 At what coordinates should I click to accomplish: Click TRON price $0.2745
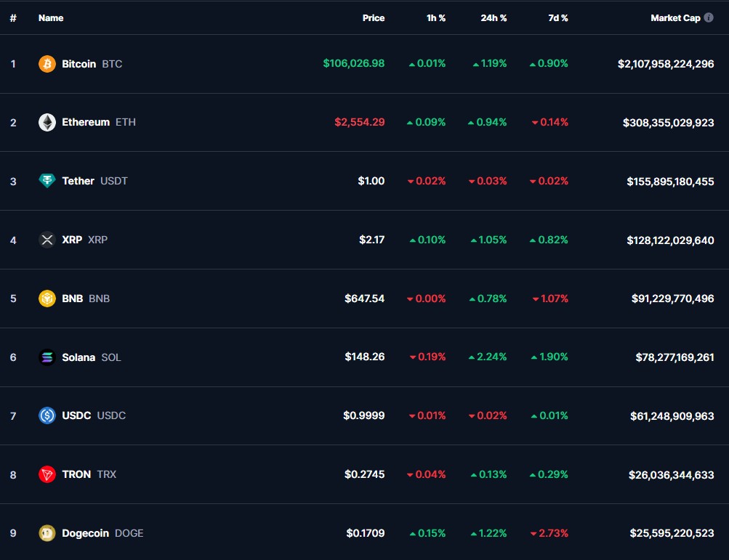(365, 474)
